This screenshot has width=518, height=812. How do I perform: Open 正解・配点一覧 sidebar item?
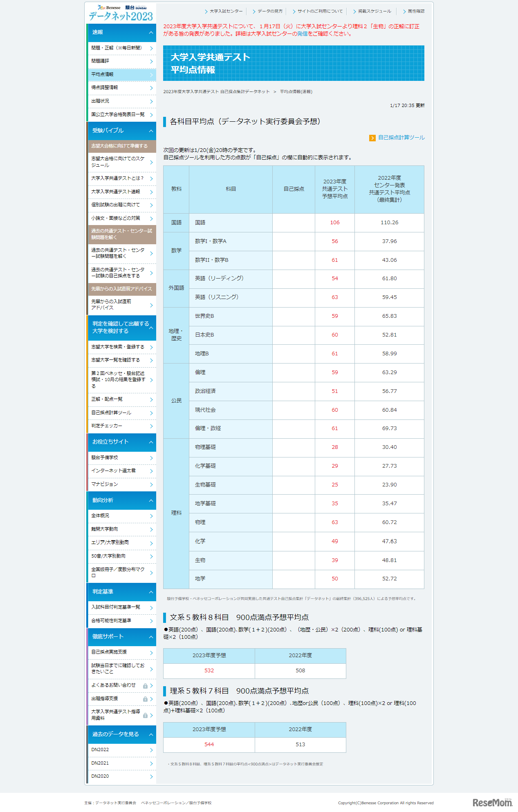point(121,399)
